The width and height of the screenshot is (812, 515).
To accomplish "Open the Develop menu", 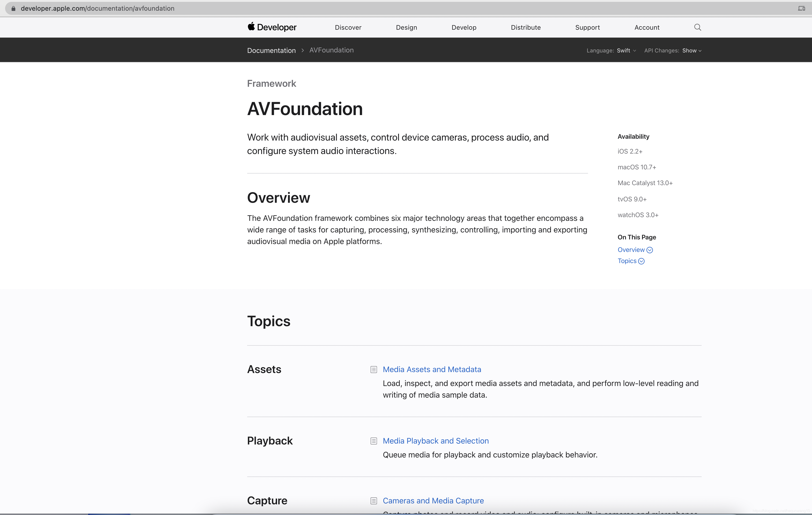I will pyautogui.click(x=464, y=27).
